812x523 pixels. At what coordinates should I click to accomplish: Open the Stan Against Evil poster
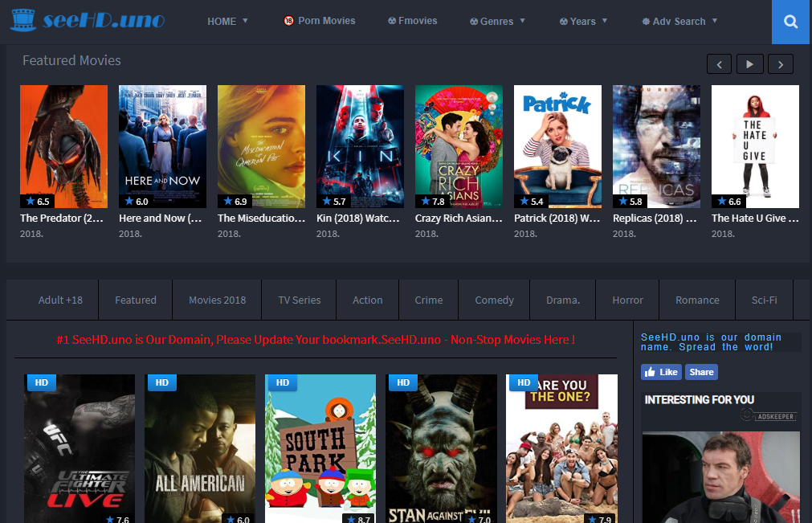441,448
